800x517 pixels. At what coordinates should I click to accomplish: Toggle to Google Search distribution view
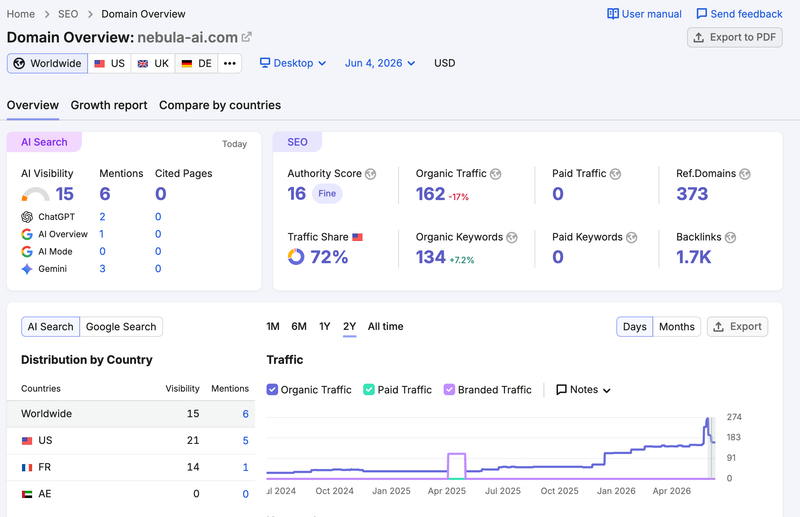point(121,327)
